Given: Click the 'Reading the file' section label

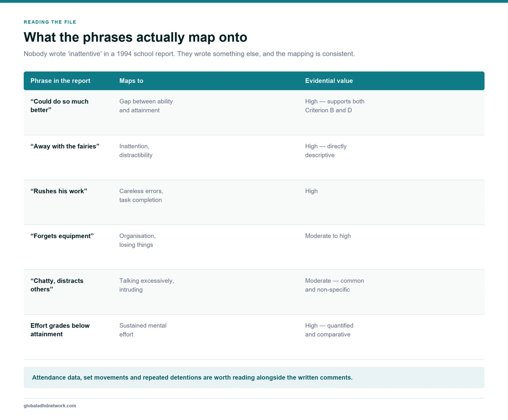Looking at the screenshot, I should 50,22.
